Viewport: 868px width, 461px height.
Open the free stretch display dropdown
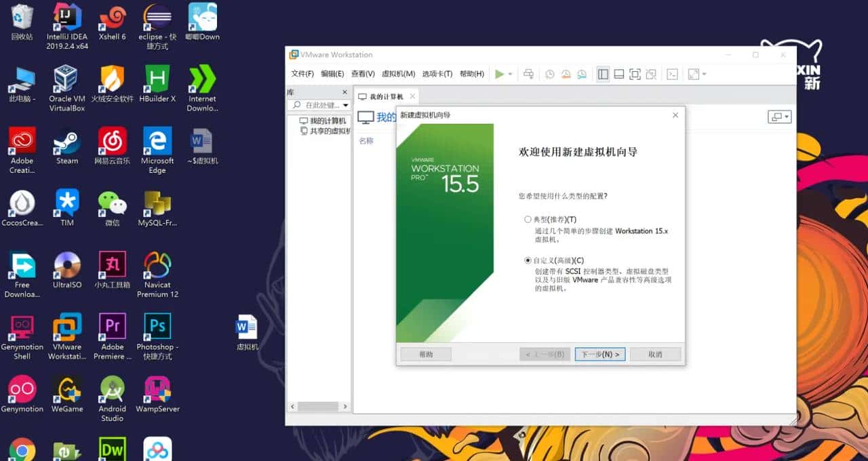[x=703, y=74]
